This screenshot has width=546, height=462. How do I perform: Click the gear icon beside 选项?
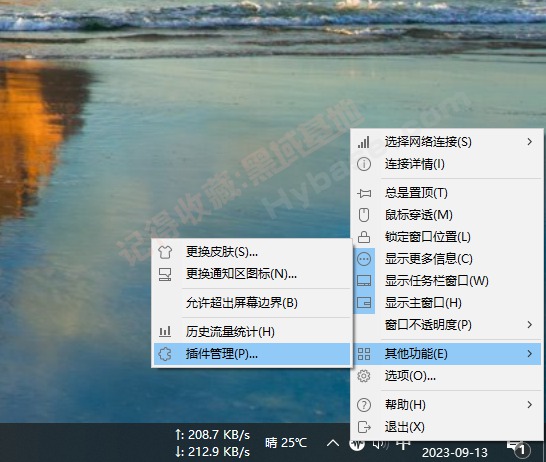click(364, 376)
